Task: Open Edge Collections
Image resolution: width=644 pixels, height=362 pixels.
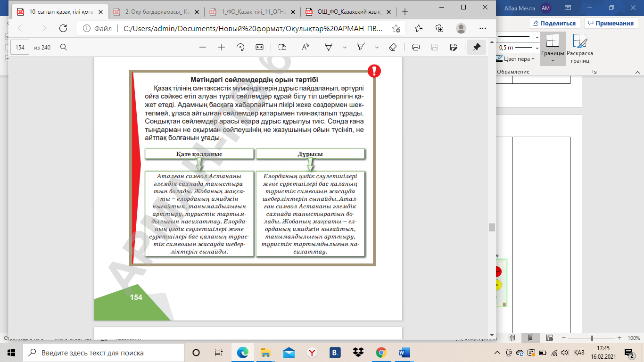Action: pos(439,28)
